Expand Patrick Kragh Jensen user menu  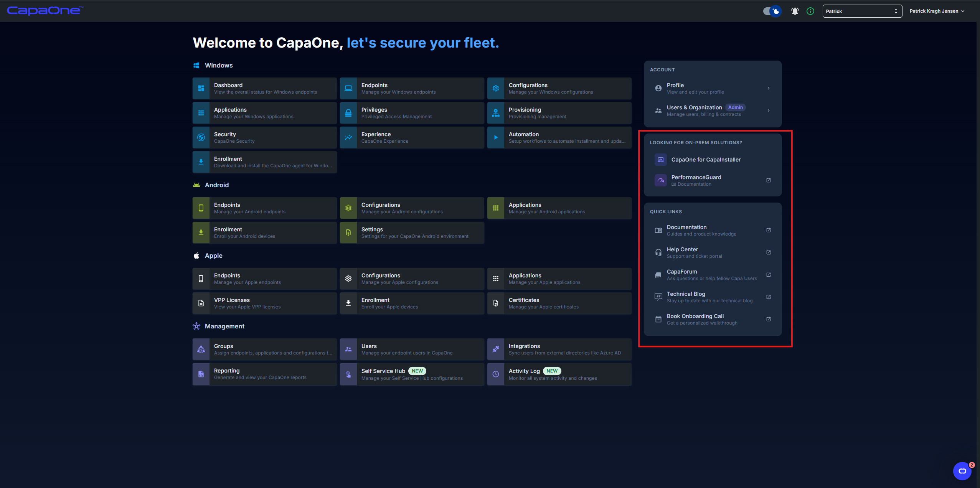click(x=937, y=11)
